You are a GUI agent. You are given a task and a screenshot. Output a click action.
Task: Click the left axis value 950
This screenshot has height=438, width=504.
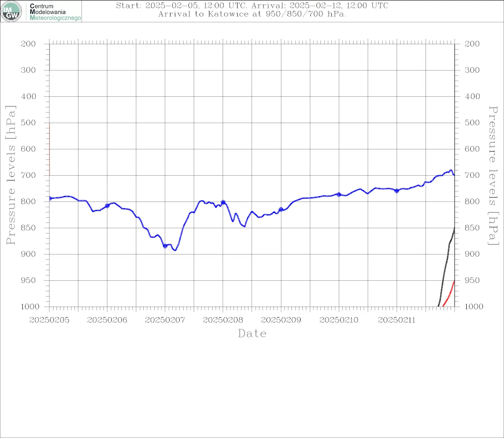(28, 280)
